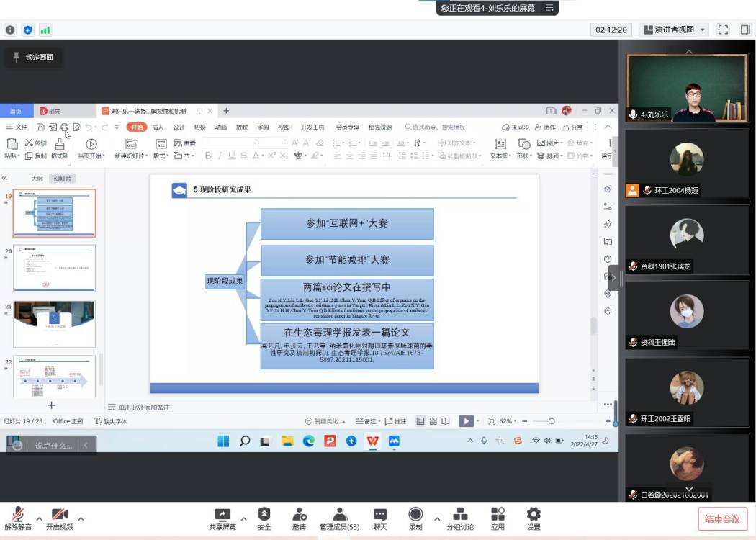This screenshot has height=540, width=756.
Task: Open meeting 设置 gear icon
Action: (x=534, y=518)
